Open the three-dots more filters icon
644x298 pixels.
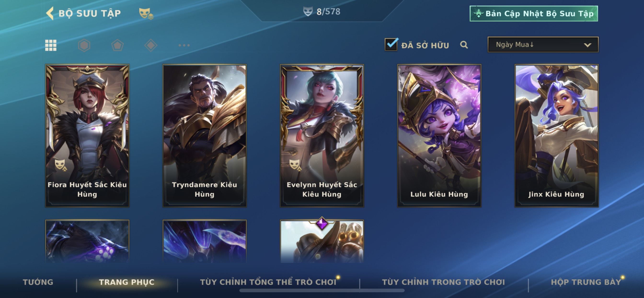pyautogui.click(x=184, y=45)
